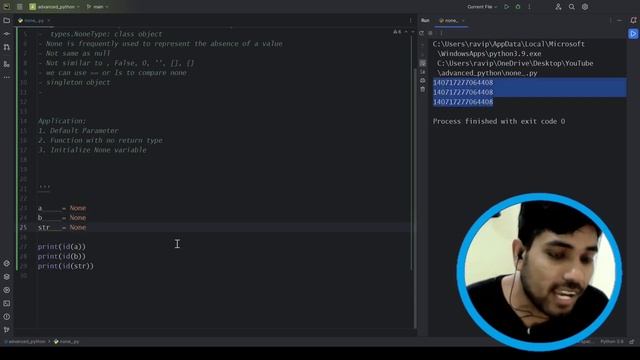Open the Pull Requests tool window icon
The image size is (640, 360).
point(7,48)
